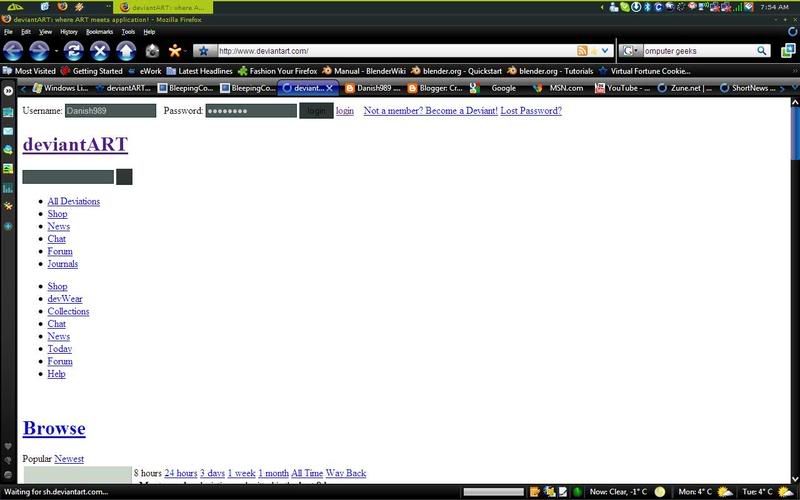Expand sidebar with the double-chevron icon

(x=8, y=91)
